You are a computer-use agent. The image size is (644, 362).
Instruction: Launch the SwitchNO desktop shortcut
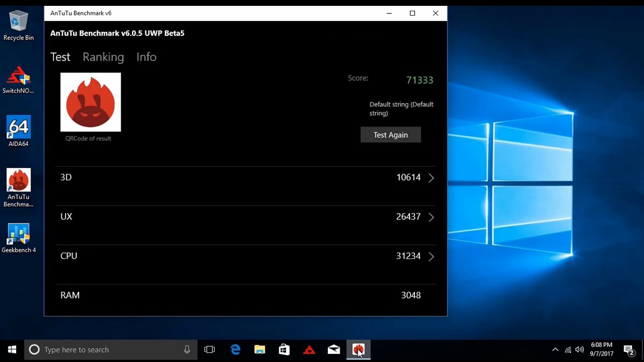pyautogui.click(x=18, y=79)
